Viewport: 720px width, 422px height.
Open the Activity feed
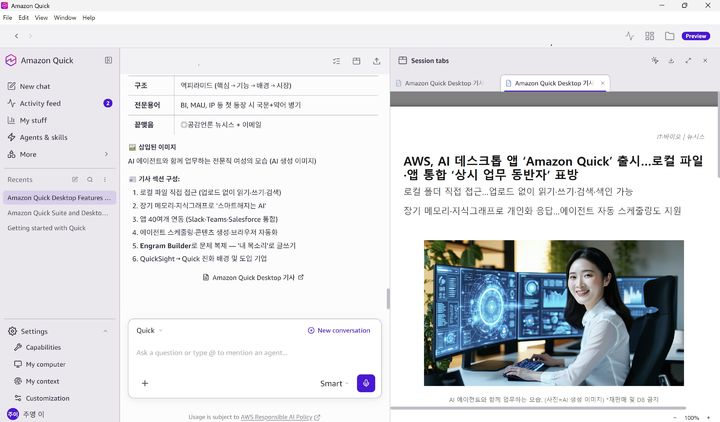(x=40, y=103)
